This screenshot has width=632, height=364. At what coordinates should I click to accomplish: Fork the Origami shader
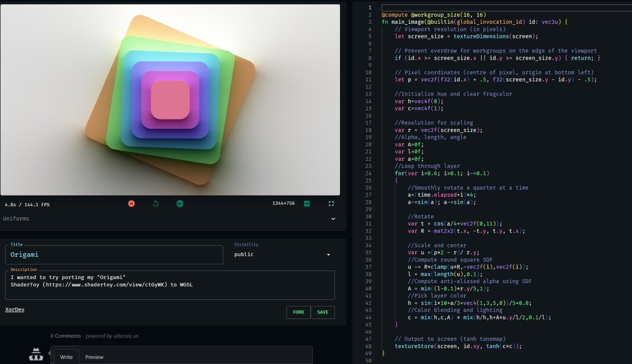tap(298, 312)
